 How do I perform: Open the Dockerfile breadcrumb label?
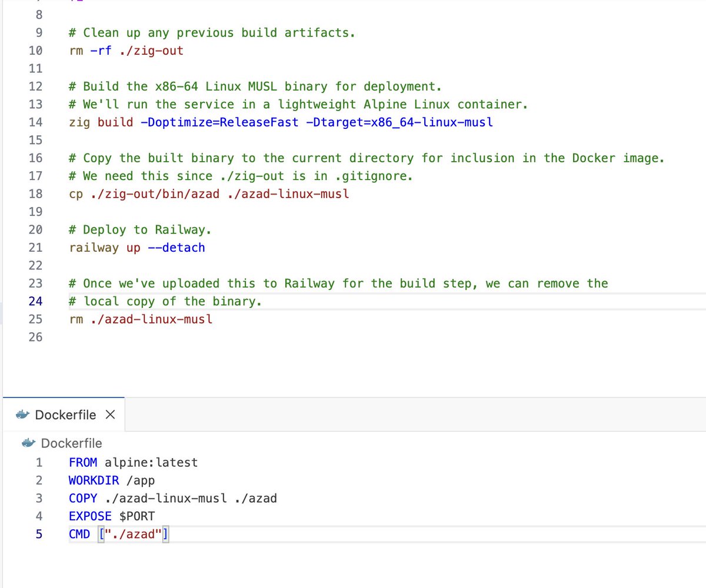tap(71, 443)
